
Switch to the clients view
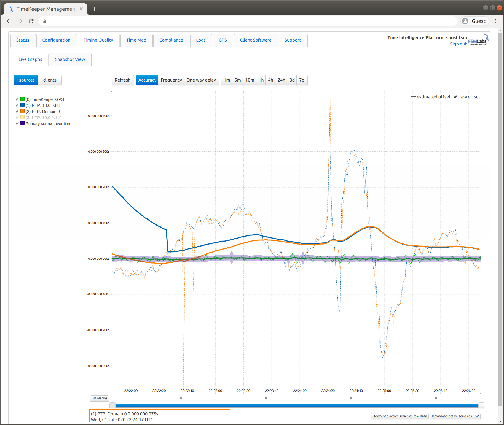coord(50,80)
